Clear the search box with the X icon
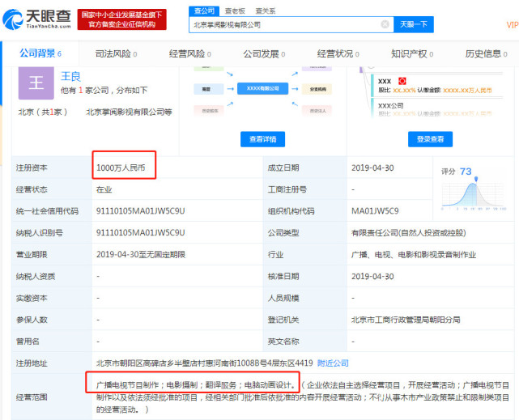This screenshot has height=420, width=519. (385, 24)
